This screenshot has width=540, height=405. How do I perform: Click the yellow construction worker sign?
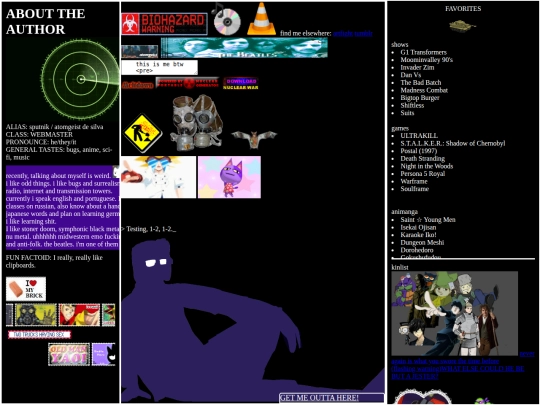tap(143, 133)
